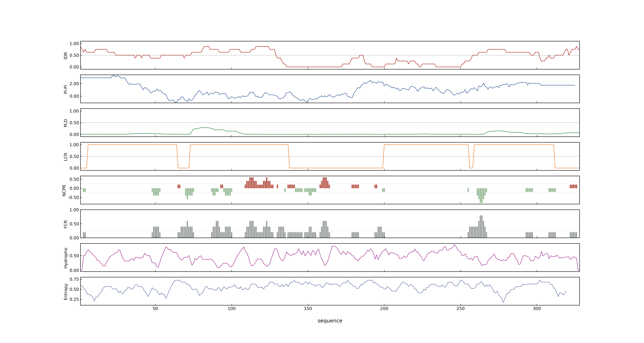Click the 1.00 tick of the FCR panel
Viewport: 644px width, 343px height.
pyautogui.click(x=74, y=210)
